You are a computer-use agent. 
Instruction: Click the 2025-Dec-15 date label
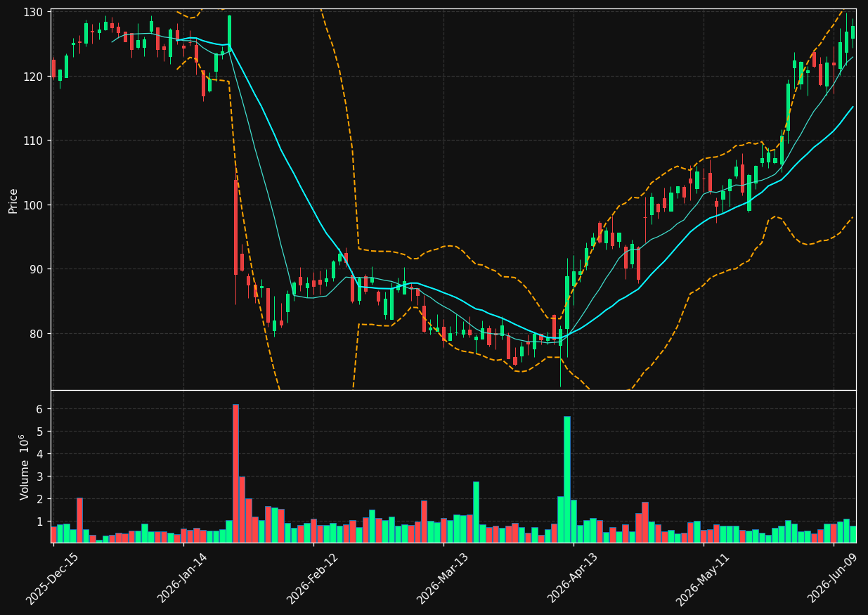[52, 578]
